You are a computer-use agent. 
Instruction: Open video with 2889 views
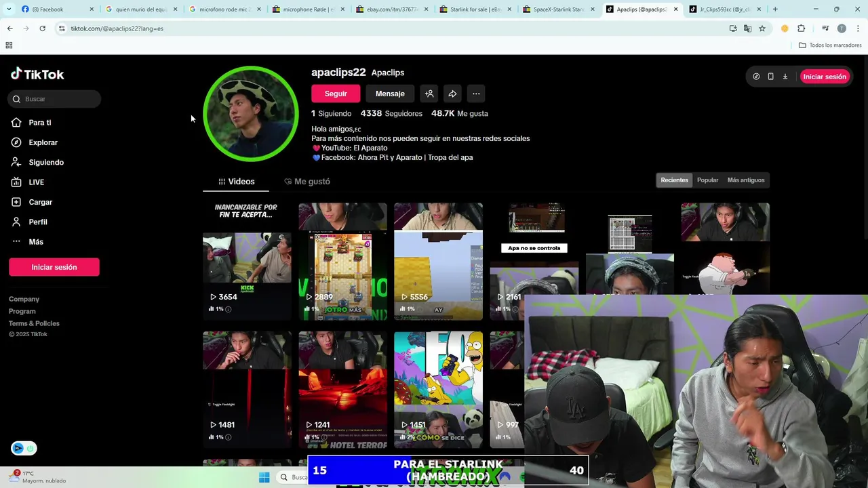pyautogui.click(x=342, y=261)
